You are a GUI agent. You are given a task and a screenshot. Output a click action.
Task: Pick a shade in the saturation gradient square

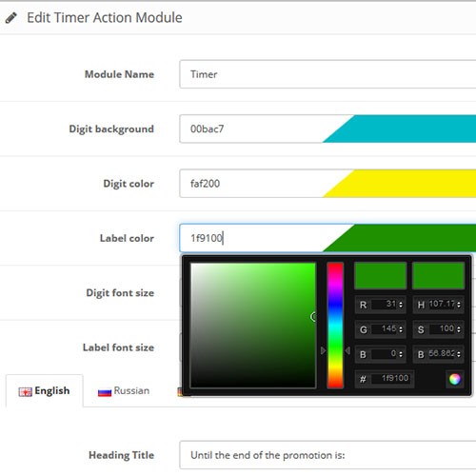pyautogui.click(x=253, y=326)
